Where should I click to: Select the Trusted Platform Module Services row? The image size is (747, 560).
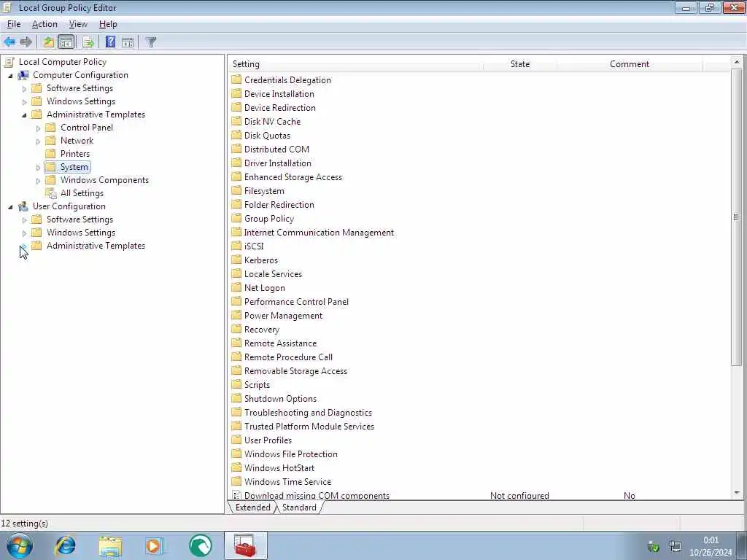[309, 426]
